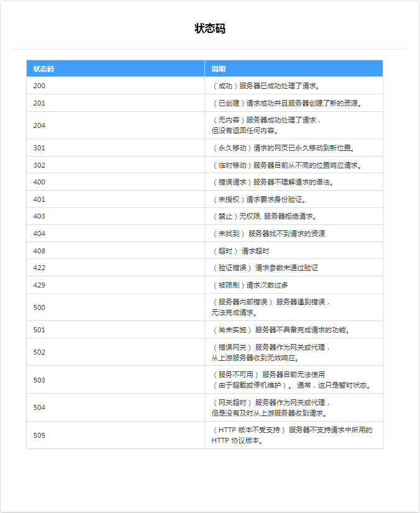The height and width of the screenshot is (513, 420).
Task: Click status code 504 cell
Action: (x=116, y=407)
